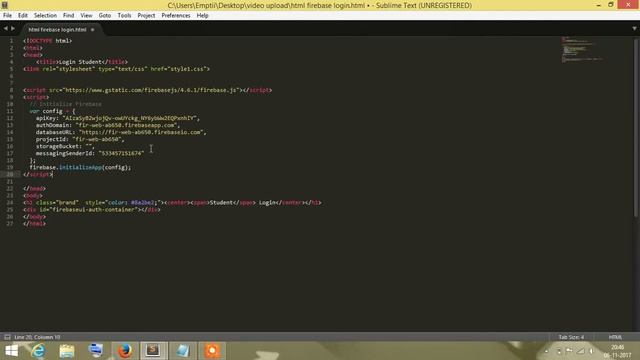Open the File menu
This screenshot has width=640, height=360.
(7, 16)
